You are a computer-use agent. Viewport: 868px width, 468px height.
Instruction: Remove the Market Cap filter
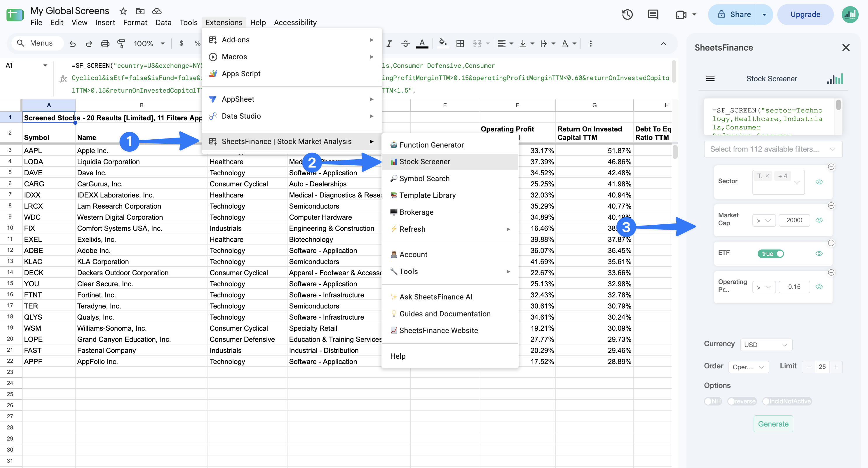pos(831,206)
